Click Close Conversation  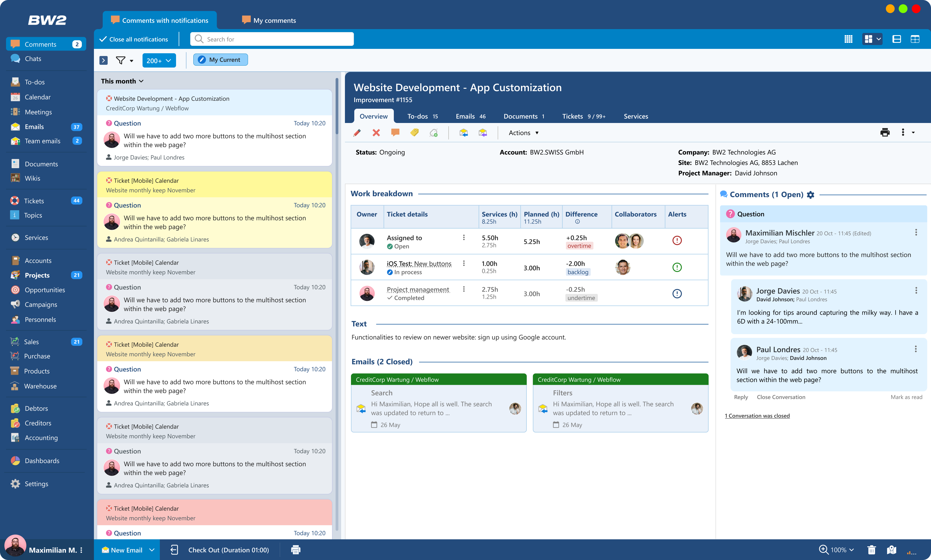pos(781,397)
